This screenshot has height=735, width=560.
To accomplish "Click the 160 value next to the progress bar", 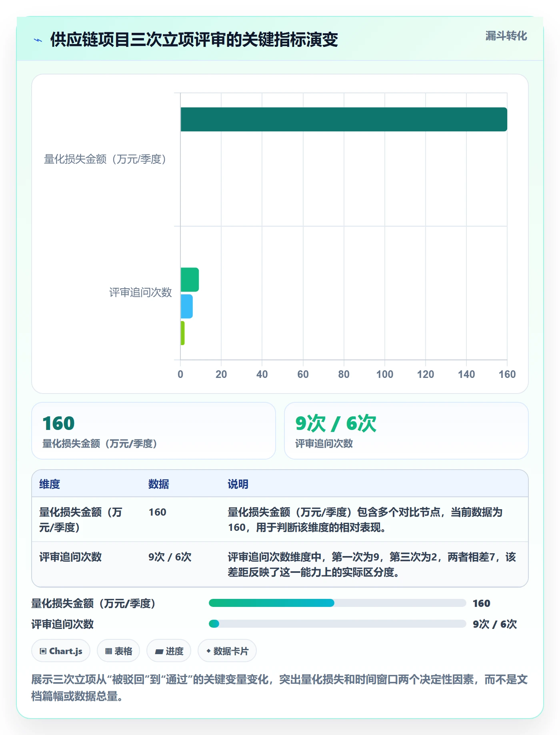I will click(481, 603).
